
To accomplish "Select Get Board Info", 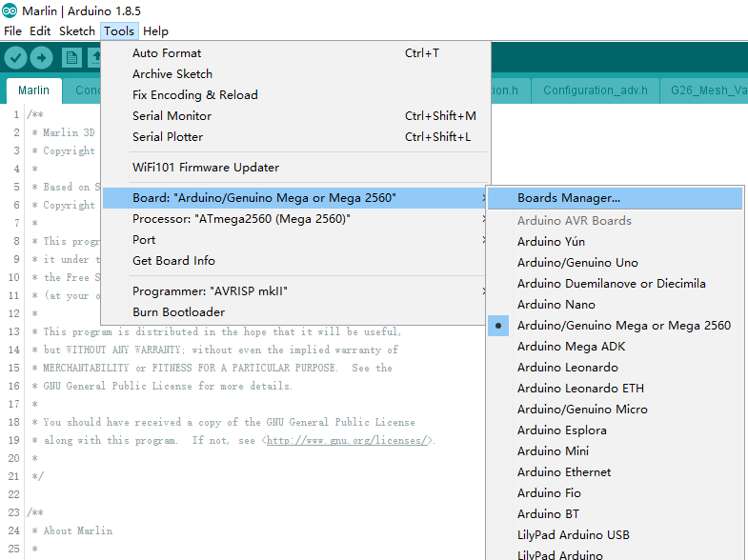I will click(295, 261).
